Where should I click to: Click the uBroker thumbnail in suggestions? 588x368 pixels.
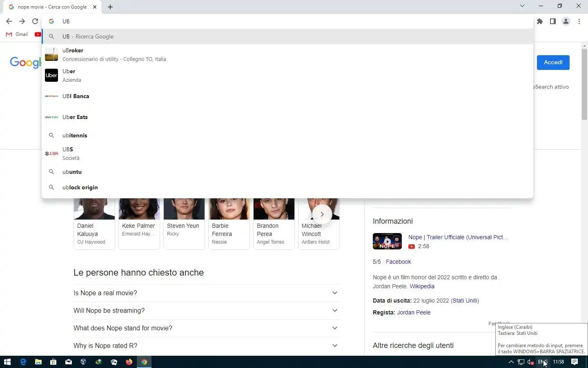pyautogui.click(x=51, y=54)
